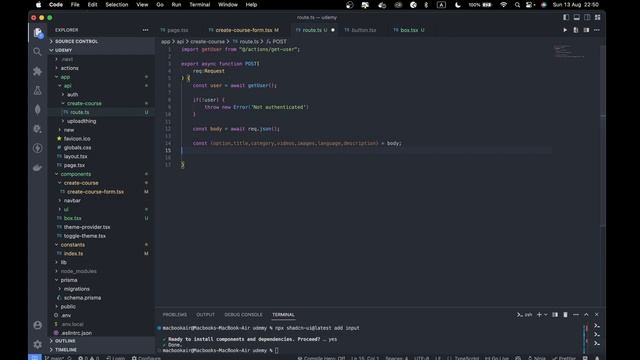Split the terminal panel
Image resolution: width=640 pixels, height=360 pixels.
[x=555, y=315]
